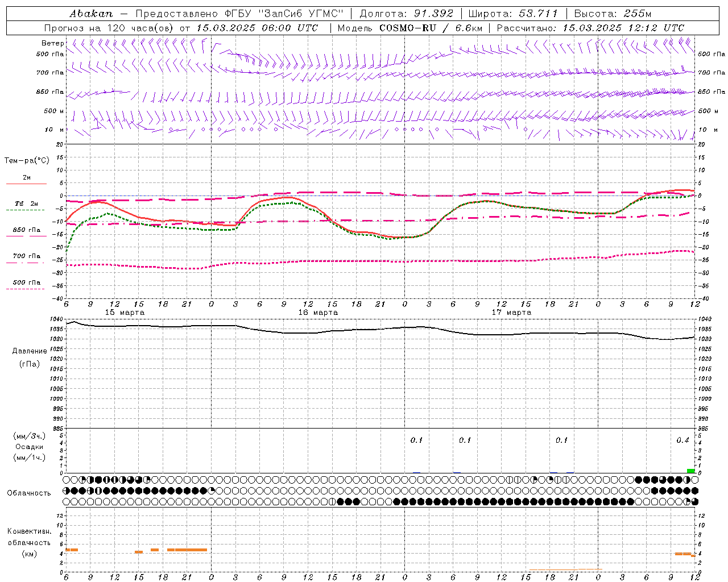728x582 pixels.
Task: Click the "Давление" pressure panel label
Action: (x=30, y=351)
